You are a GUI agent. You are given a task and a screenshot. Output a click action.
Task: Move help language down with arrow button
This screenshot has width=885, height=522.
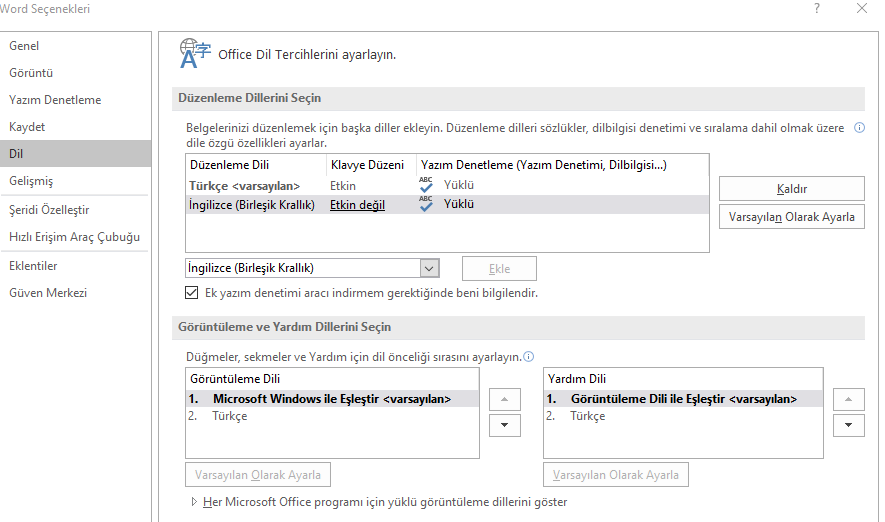[x=848, y=425]
